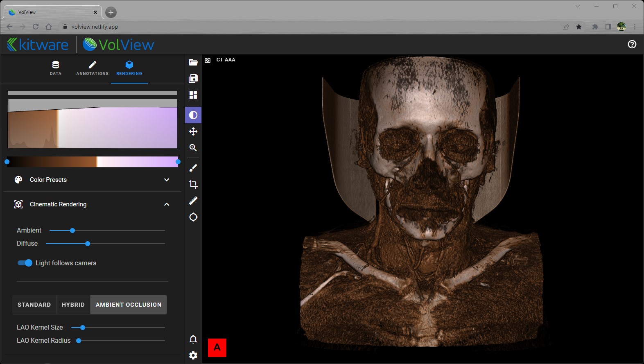The height and width of the screenshot is (364, 644).
Task: Open settings gear in tool strip
Action: [193, 355]
